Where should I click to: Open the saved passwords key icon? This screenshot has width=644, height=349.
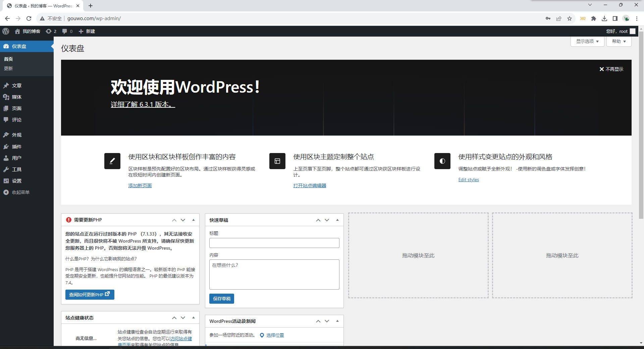tap(548, 18)
